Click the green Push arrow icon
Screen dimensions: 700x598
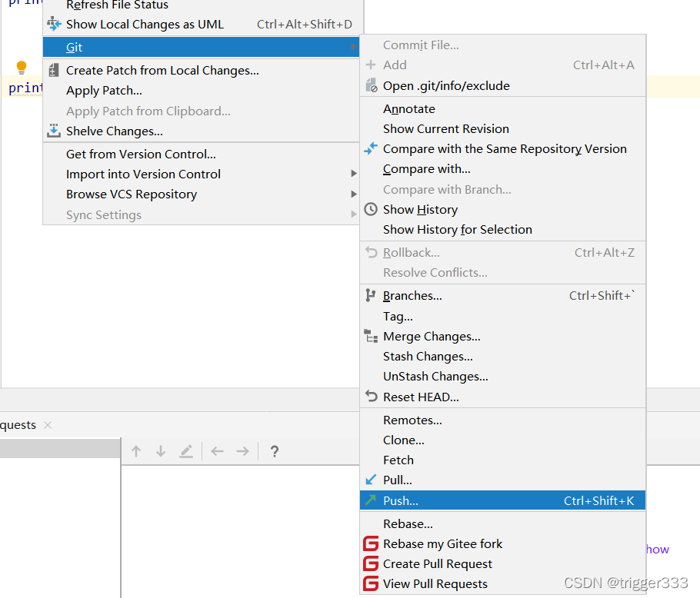(x=371, y=500)
